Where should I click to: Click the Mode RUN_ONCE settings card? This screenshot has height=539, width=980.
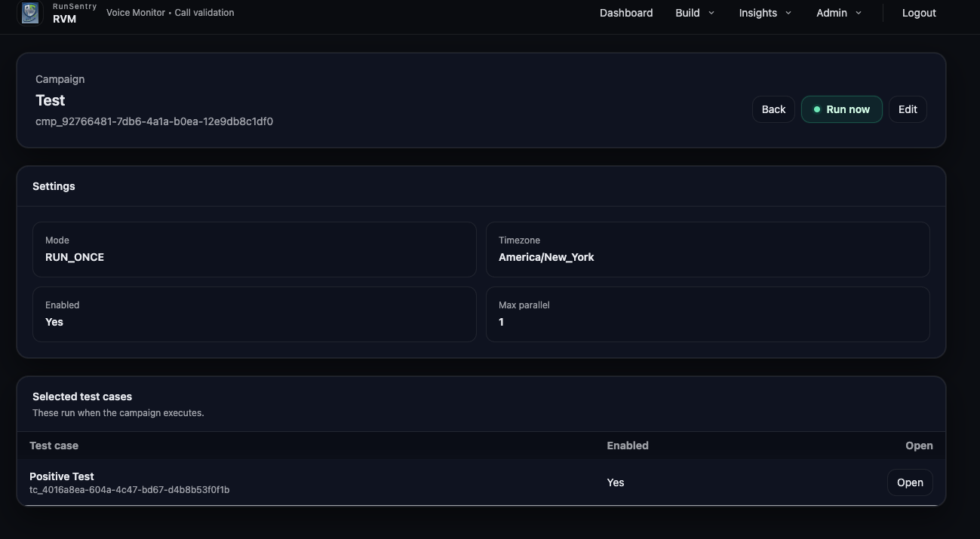[254, 250]
